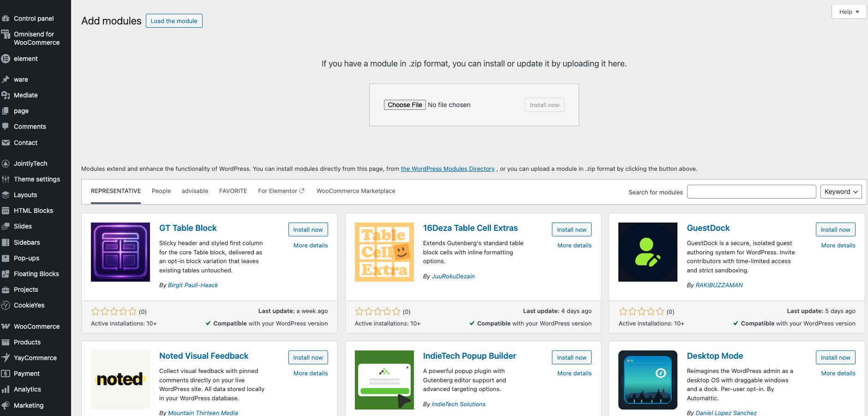Image resolution: width=868 pixels, height=416 pixels.
Task: Select the FAVORITE tab
Action: tap(233, 191)
